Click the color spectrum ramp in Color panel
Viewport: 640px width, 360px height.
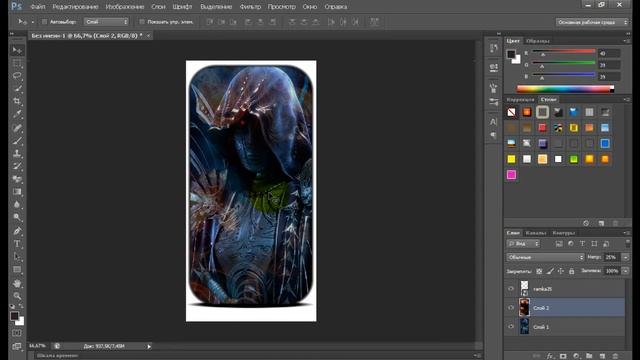coord(565,89)
